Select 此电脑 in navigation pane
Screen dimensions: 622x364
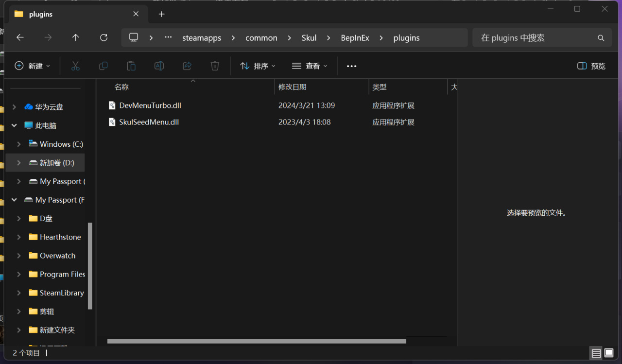[46, 126]
